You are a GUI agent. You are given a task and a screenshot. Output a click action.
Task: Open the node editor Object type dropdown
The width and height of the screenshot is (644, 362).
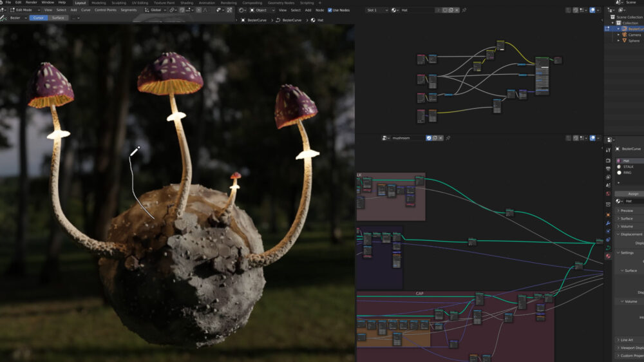262,10
